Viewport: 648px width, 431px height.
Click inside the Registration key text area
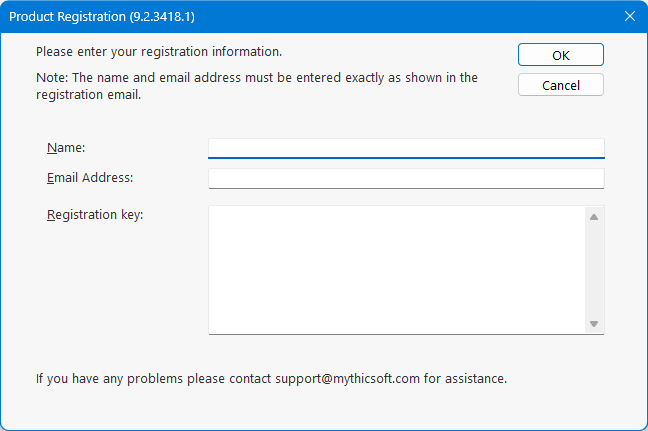coord(396,270)
